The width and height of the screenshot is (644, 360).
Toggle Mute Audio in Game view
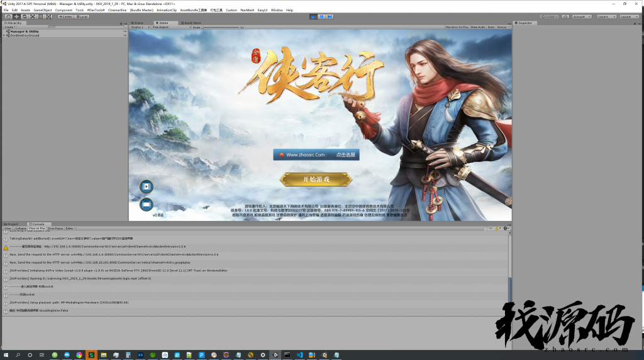(x=478, y=27)
